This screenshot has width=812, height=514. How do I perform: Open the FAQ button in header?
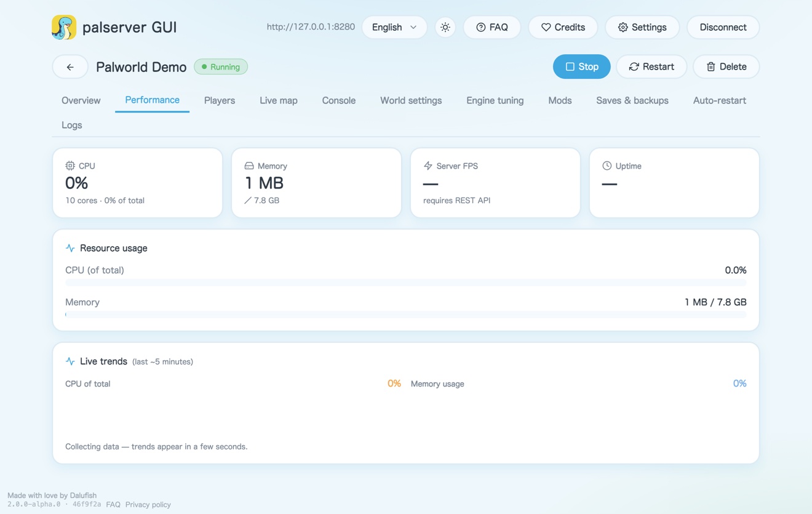pos(492,27)
